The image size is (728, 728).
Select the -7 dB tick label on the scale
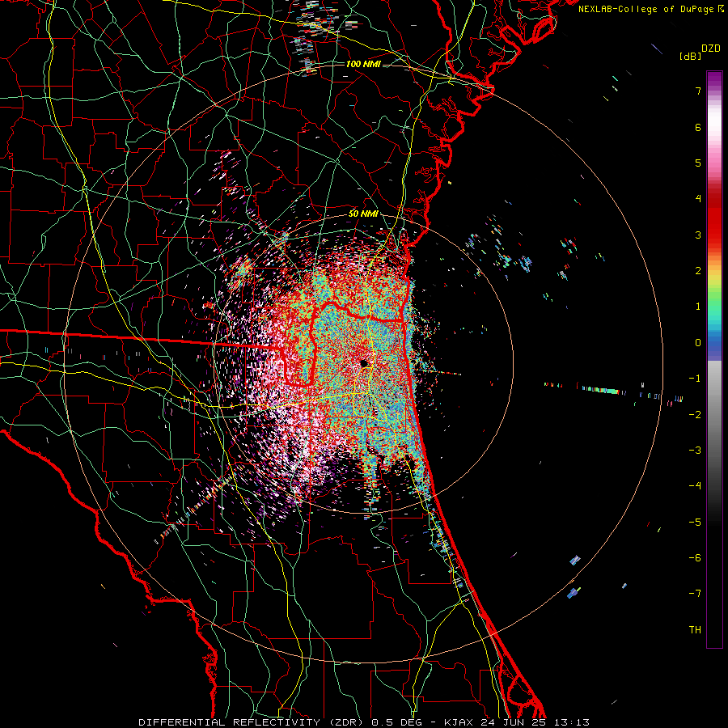(695, 594)
